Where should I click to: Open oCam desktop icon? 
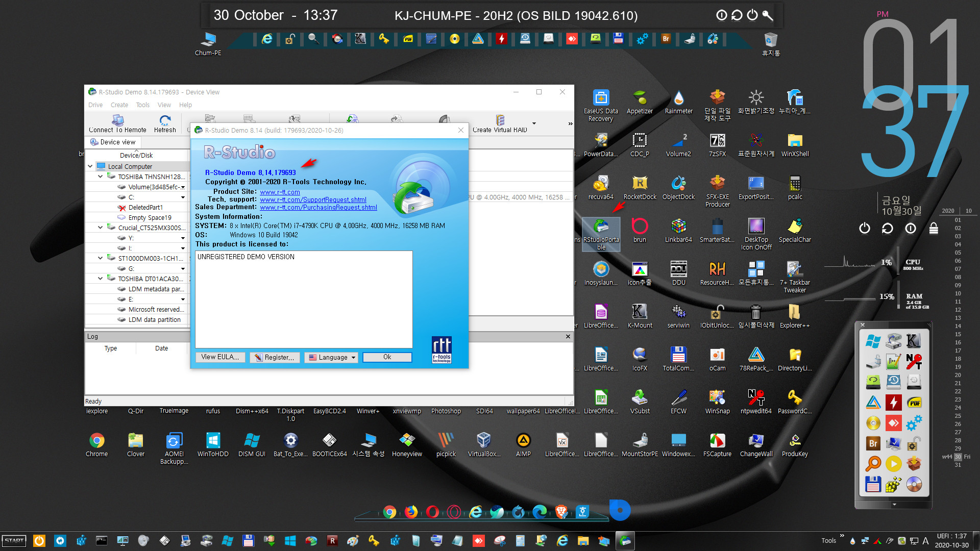click(717, 359)
